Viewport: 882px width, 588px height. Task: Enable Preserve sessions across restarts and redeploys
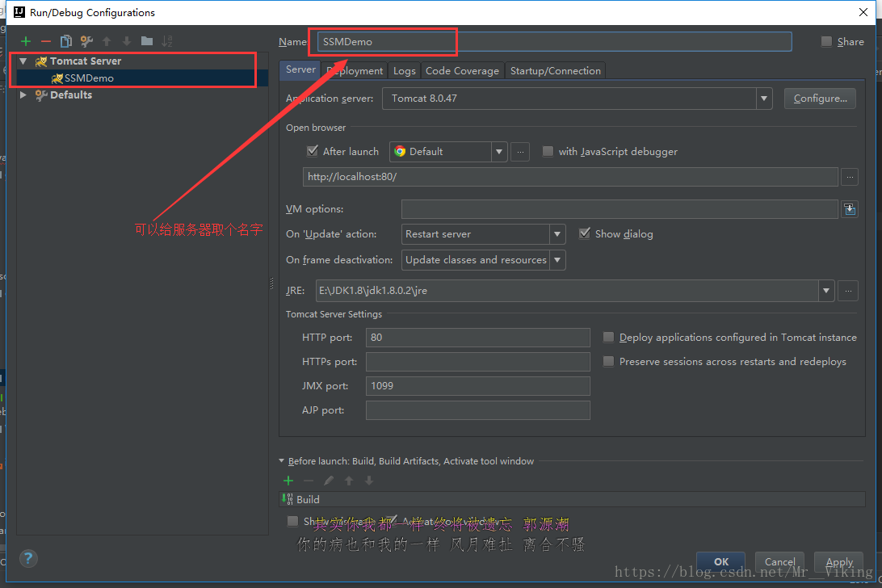(x=608, y=361)
